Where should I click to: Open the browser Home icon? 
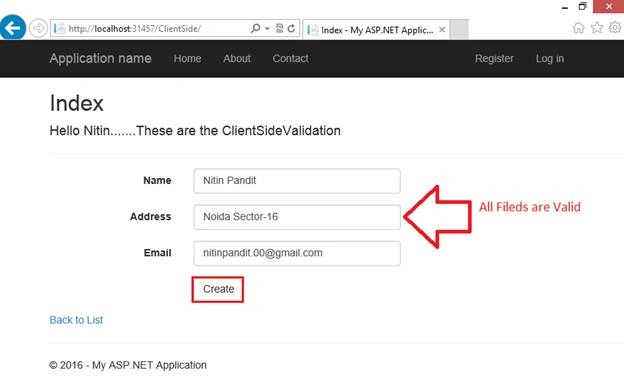pos(579,28)
